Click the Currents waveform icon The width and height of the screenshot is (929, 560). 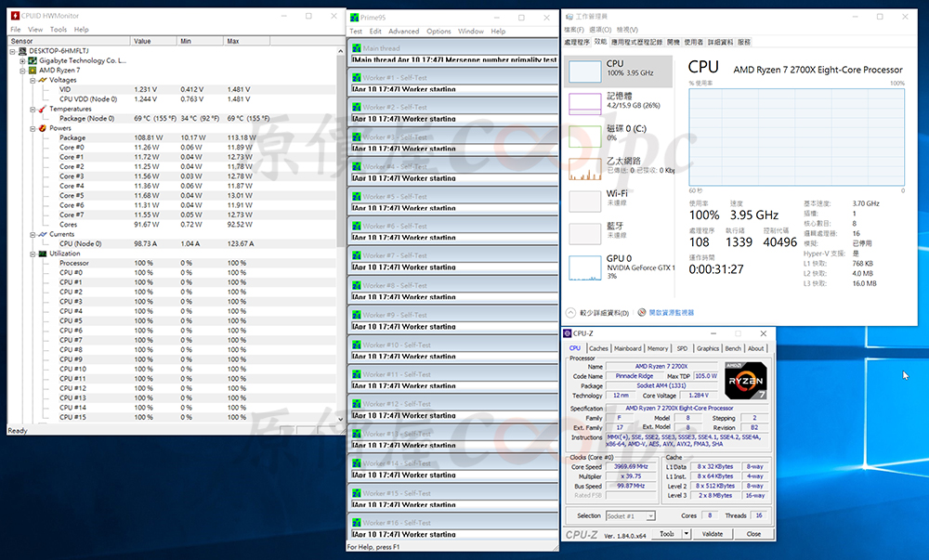tap(43, 234)
